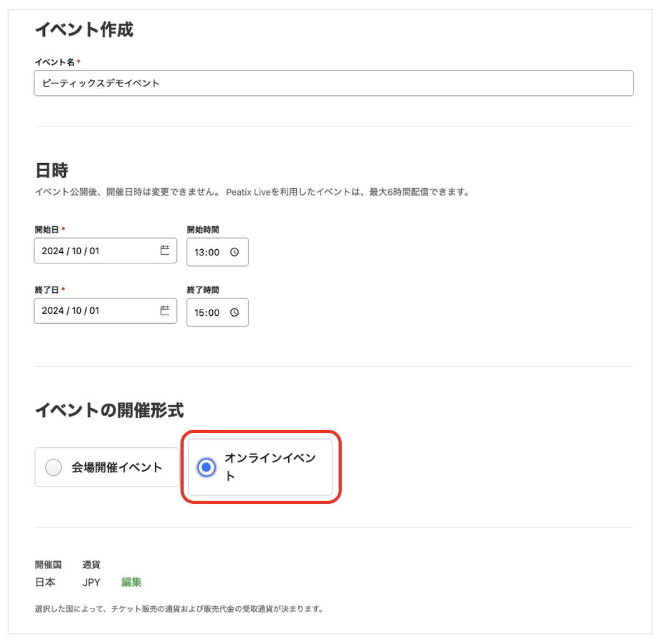Screen dimensions: 661x644
Task: Select the 会場開催イベント radio button
Action: pos(54,466)
